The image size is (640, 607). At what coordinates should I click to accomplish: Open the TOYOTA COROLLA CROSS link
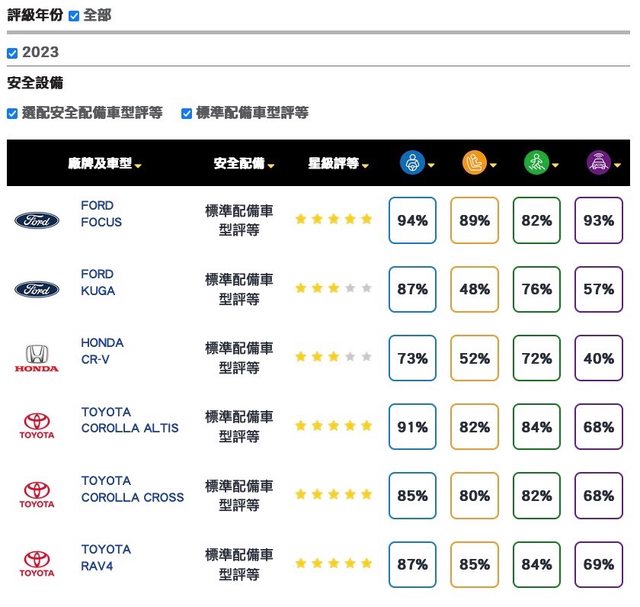[132, 489]
